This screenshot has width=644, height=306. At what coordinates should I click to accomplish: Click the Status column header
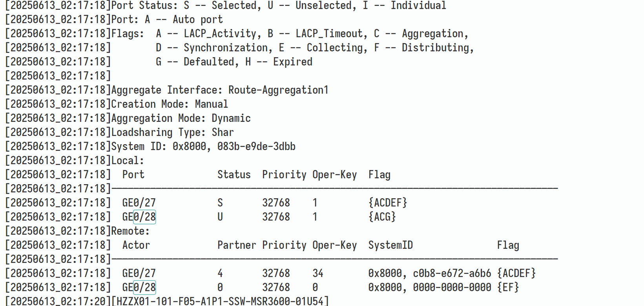point(234,174)
